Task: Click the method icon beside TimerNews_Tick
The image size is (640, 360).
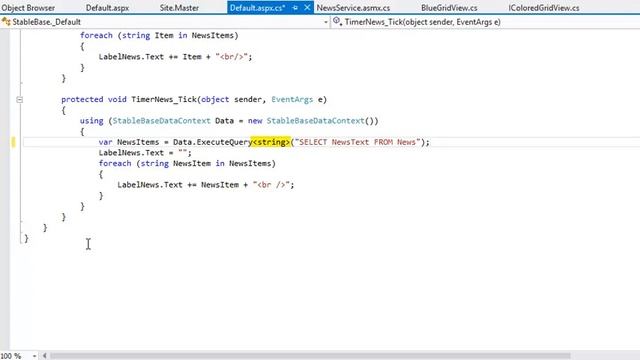Action: point(337,21)
